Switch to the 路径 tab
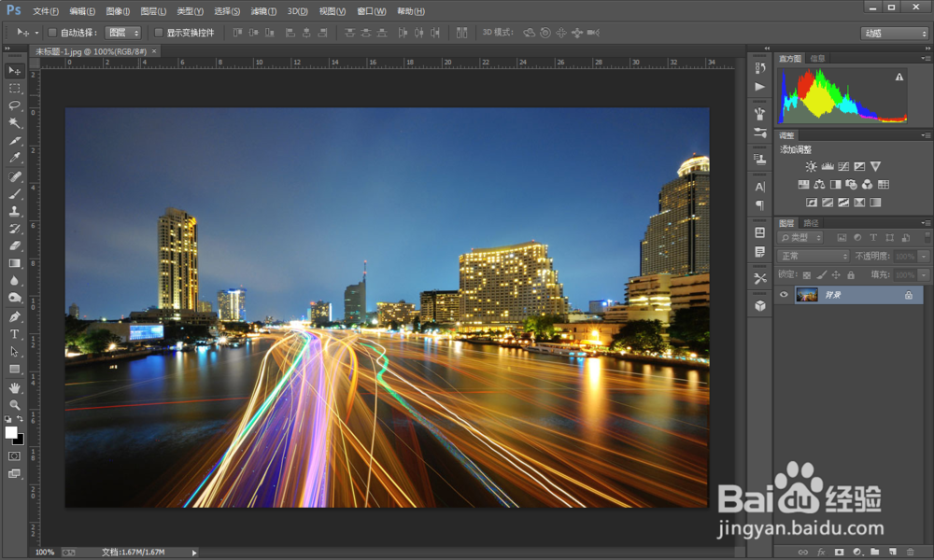 click(811, 223)
